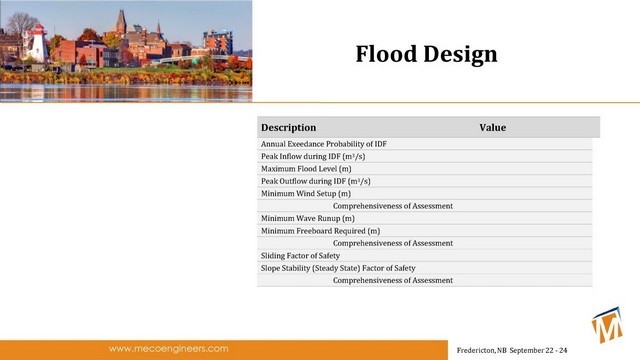Click the Description column header
This screenshot has width=640, height=360.
[289, 127]
